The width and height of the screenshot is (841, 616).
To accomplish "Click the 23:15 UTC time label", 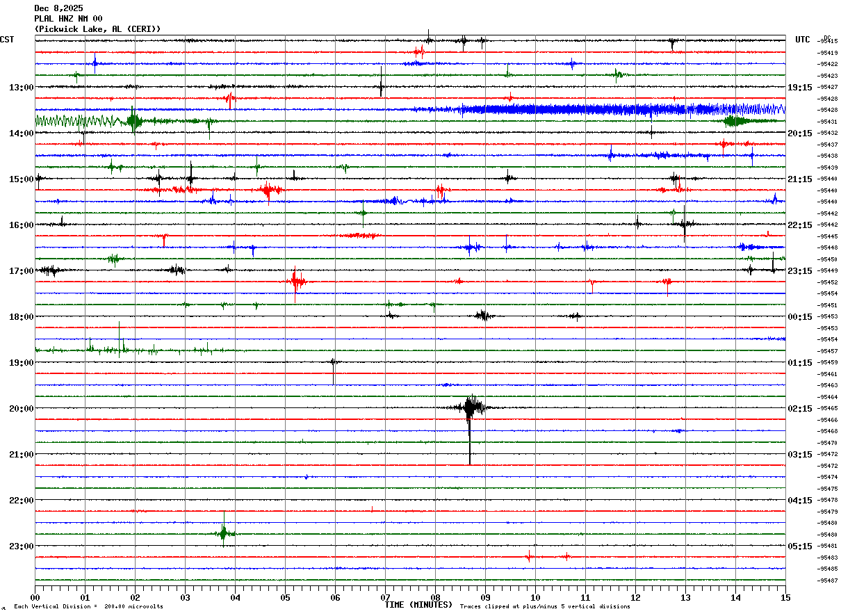I will coord(800,270).
